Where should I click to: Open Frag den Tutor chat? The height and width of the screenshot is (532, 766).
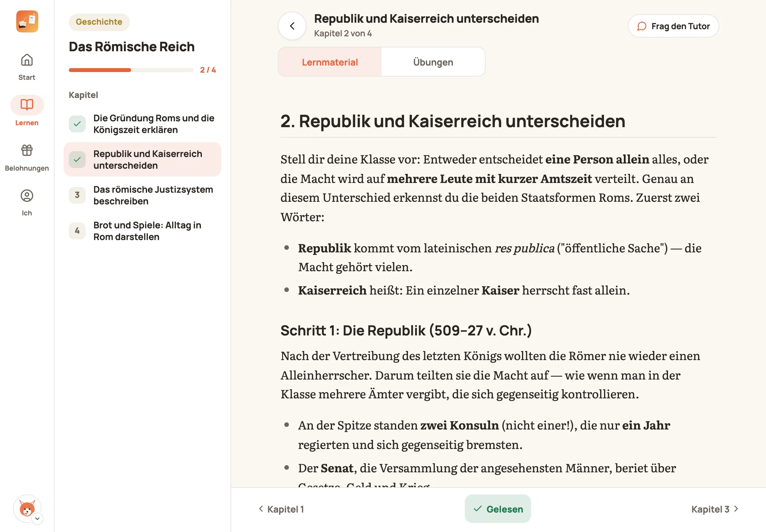point(673,26)
